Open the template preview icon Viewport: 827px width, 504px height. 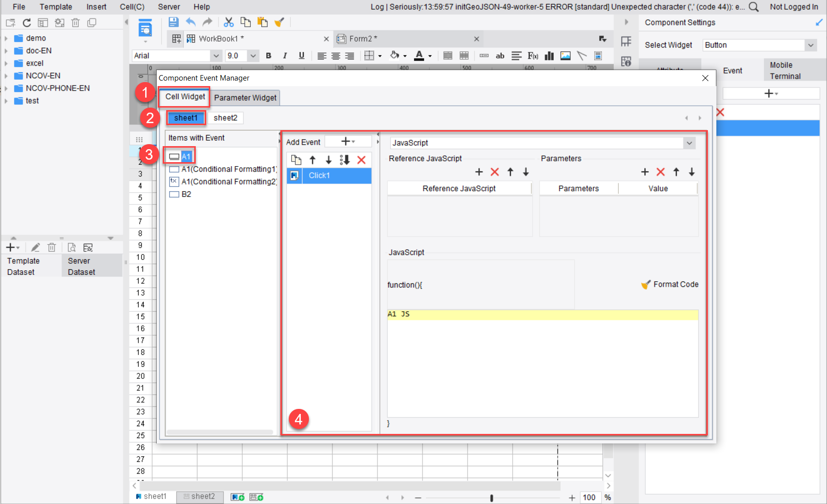[145, 29]
